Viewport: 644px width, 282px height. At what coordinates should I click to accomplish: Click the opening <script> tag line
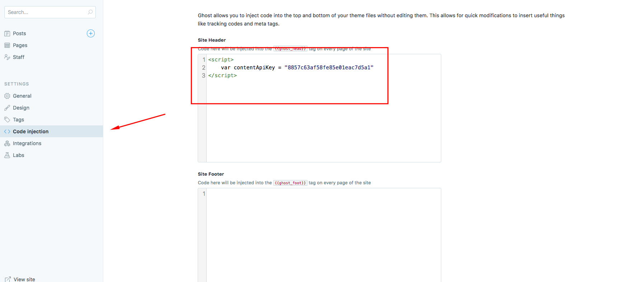[x=221, y=60]
